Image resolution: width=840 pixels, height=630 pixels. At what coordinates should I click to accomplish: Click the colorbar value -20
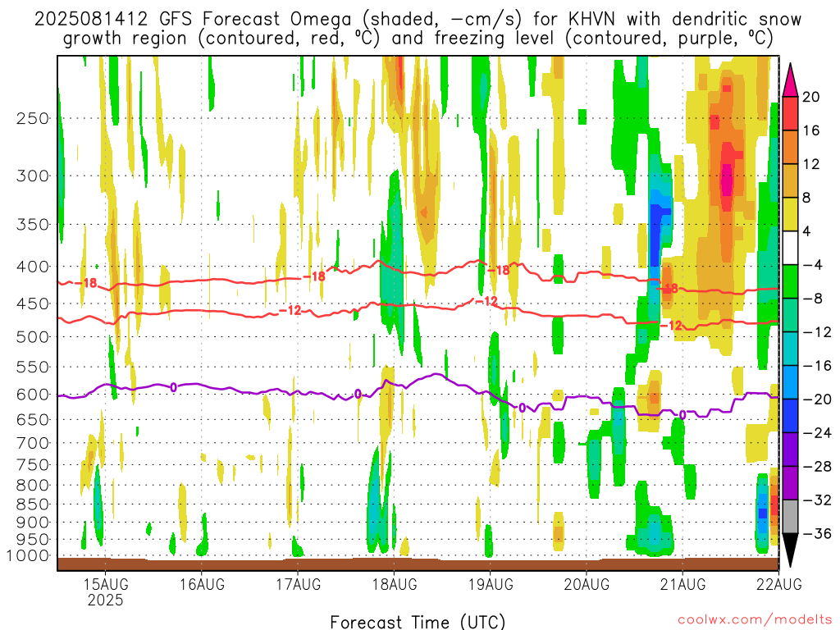[x=817, y=399]
